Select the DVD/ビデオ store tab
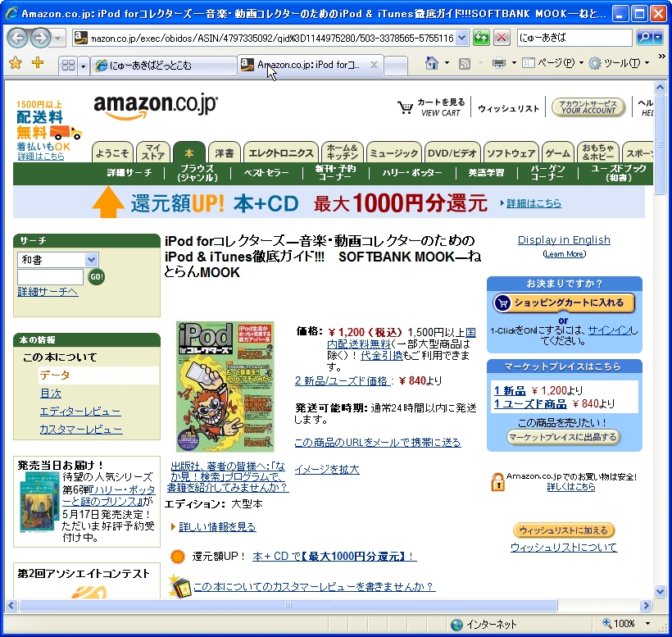Viewport: 672px width, 637px height. point(452,152)
